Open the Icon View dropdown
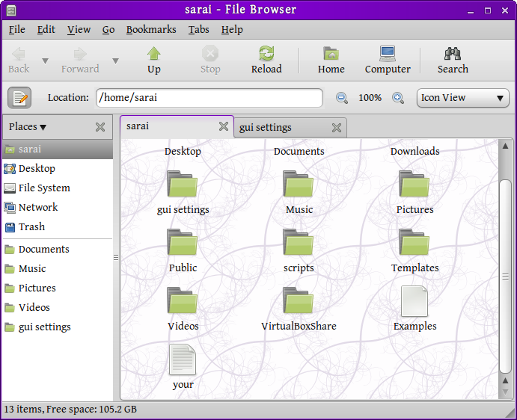The height and width of the screenshot is (420, 517). (x=462, y=98)
